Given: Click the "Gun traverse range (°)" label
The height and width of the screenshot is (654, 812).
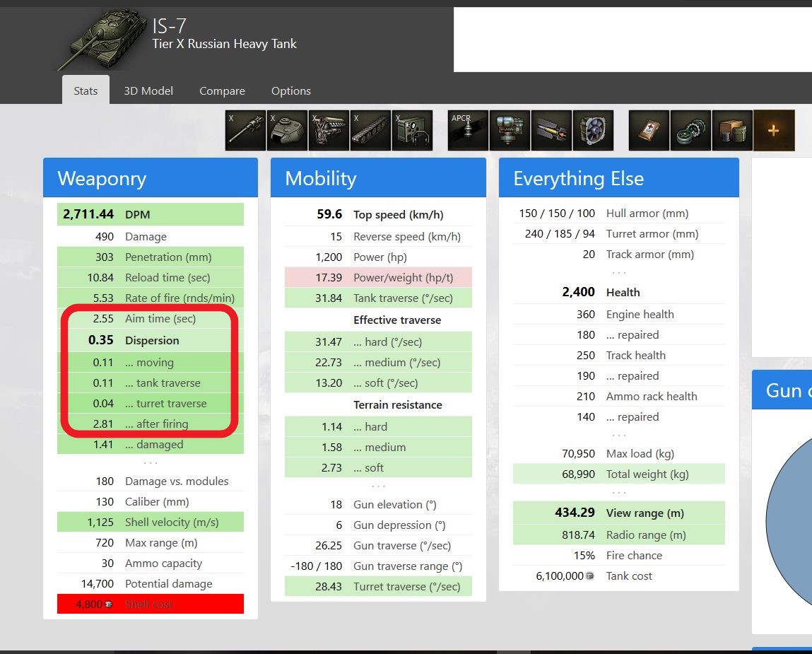Looking at the screenshot, I should [408, 566].
